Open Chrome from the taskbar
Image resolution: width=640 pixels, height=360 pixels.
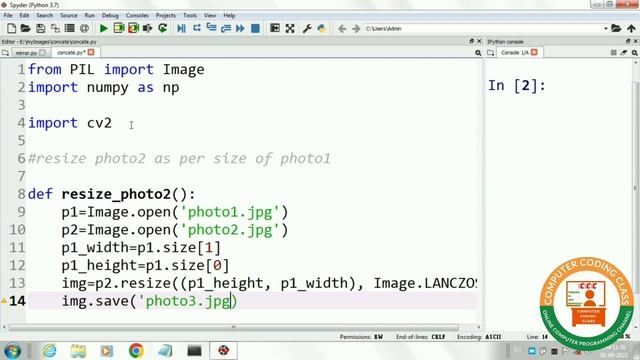(136, 351)
